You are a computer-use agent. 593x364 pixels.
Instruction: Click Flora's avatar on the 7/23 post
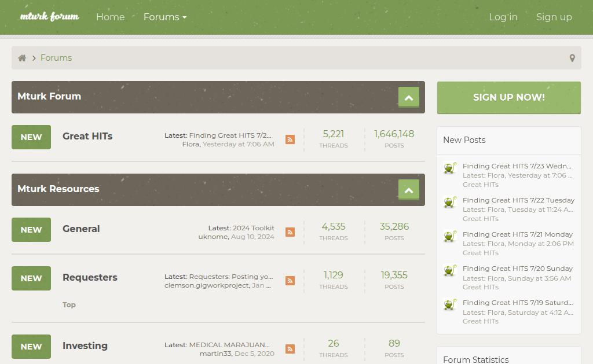point(450,168)
